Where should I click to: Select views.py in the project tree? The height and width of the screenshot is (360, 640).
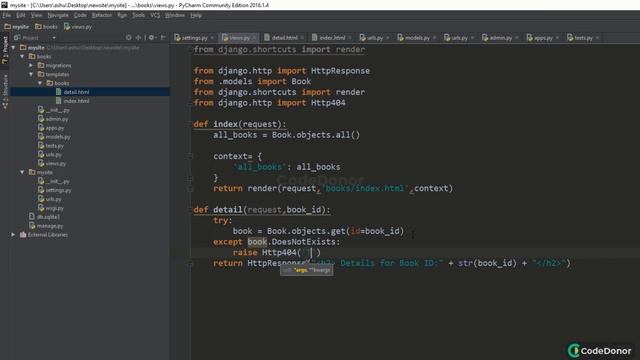tap(56, 163)
